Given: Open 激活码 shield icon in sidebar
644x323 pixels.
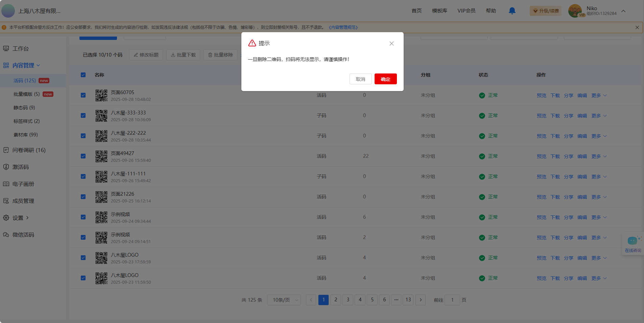Looking at the screenshot, I should (6, 167).
